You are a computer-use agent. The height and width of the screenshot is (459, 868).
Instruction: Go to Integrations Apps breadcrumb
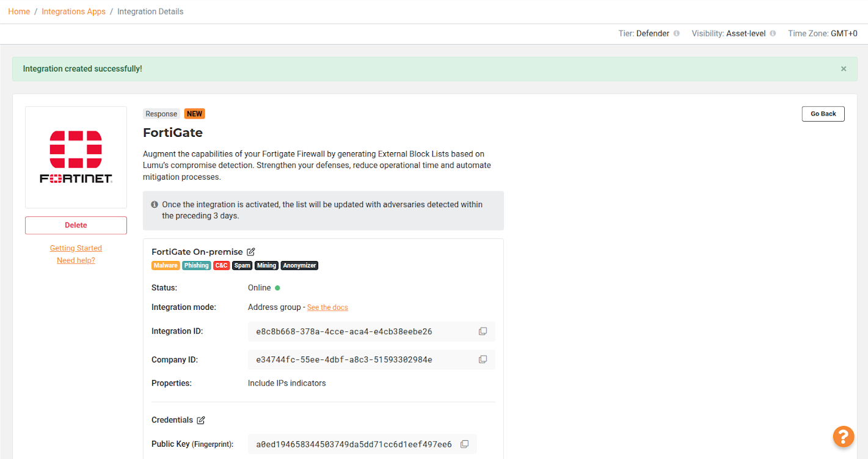73,12
